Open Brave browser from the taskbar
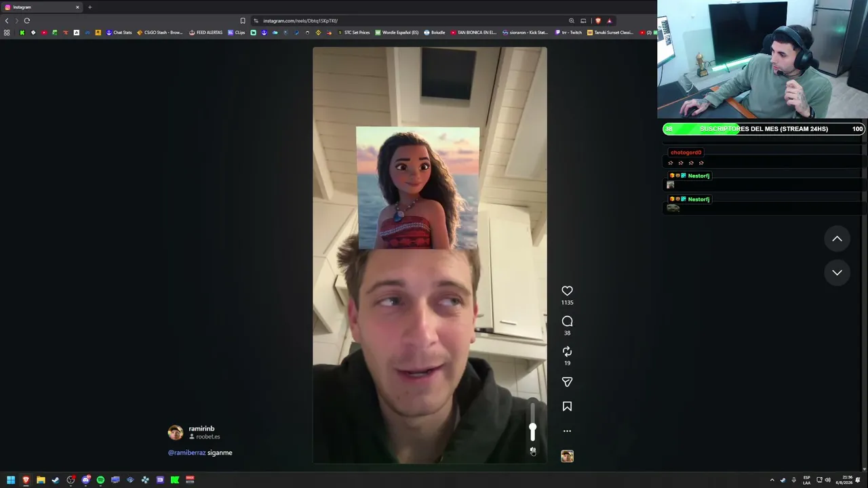 [26, 480]
